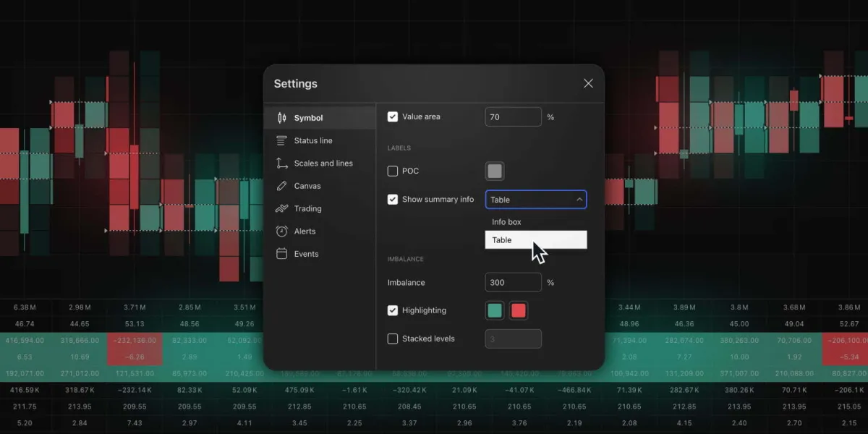Enable the POC checkbox
Image resolution: width=868 pixels, height=434 pixels.
coord(393,171)
